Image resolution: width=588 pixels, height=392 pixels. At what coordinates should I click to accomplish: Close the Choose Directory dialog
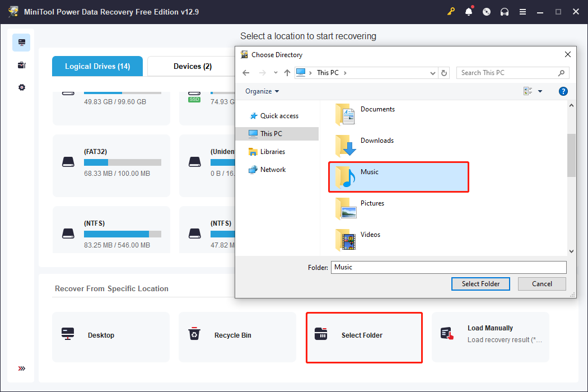[x=568, y=55]
